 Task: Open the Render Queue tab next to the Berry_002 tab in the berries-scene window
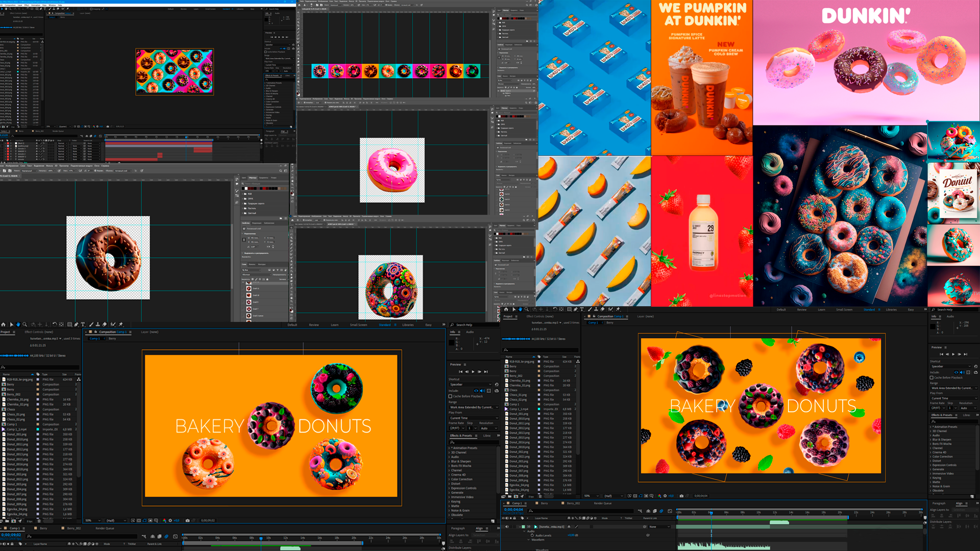click(x=602, y=503)
